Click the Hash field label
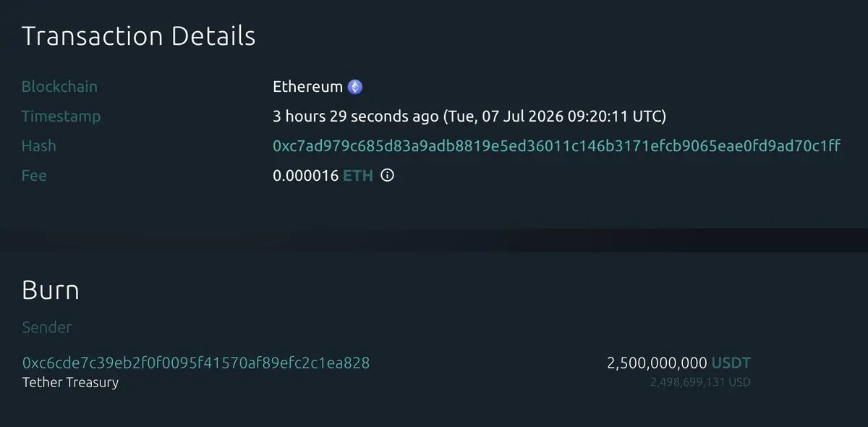The width and height of the screenshot is (868, 427). 39,145
